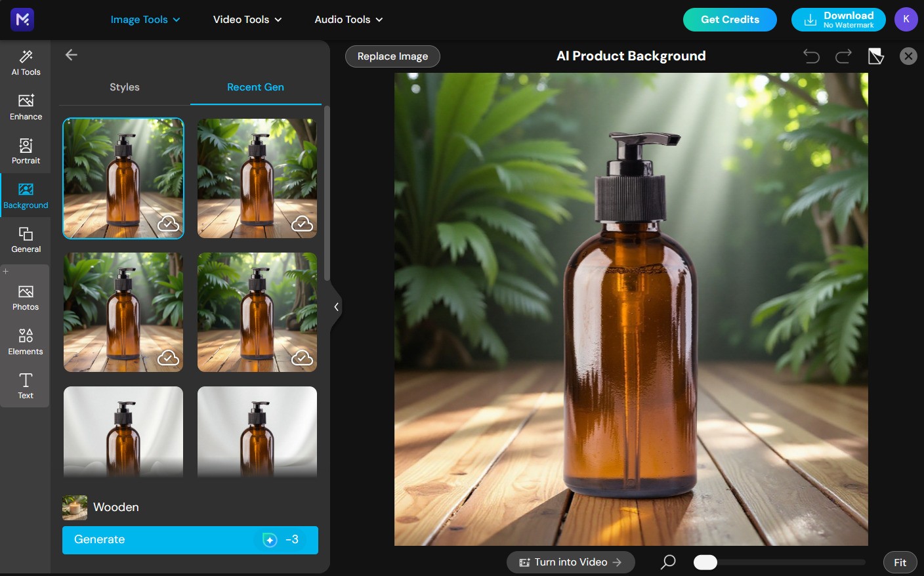Viewport: 924px width, 576px height.
Task: Select the Portrait tool icon
Action: [25, 151]
